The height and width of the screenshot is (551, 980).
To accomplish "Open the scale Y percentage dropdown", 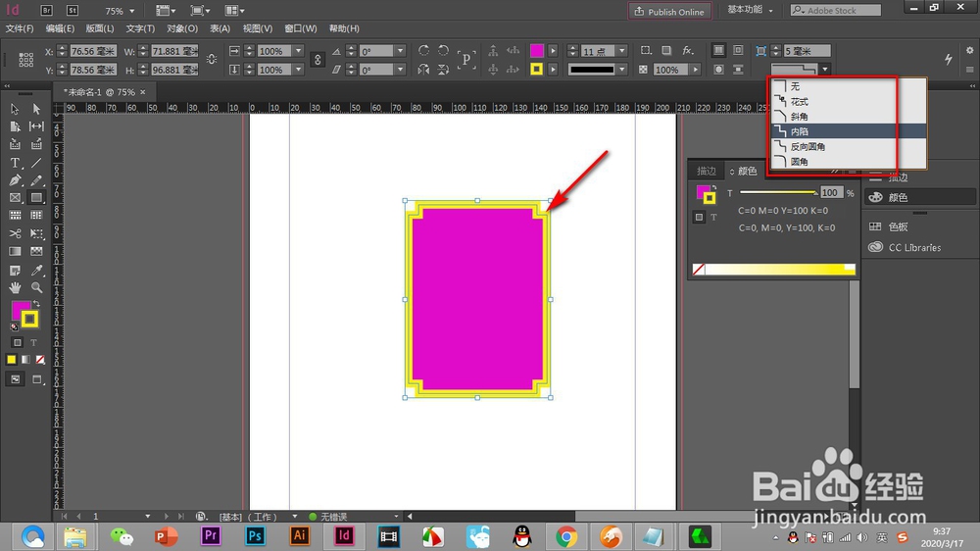I will point(298,70).
